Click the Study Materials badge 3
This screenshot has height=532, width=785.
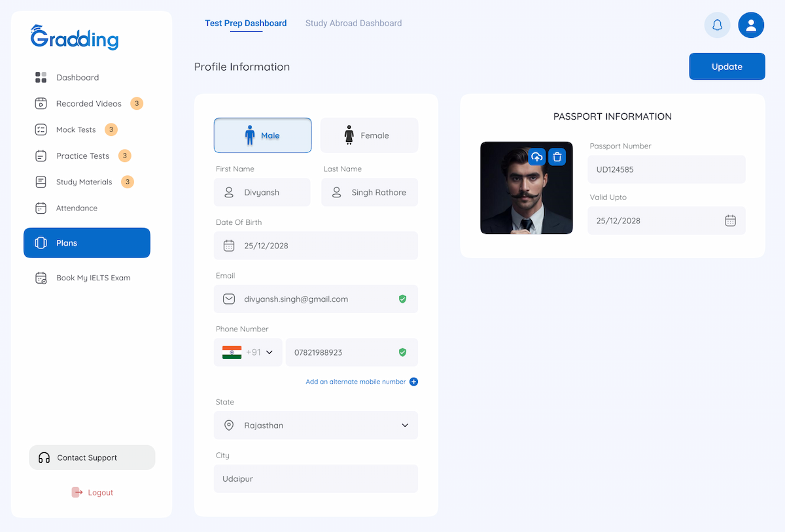[128, 182]
